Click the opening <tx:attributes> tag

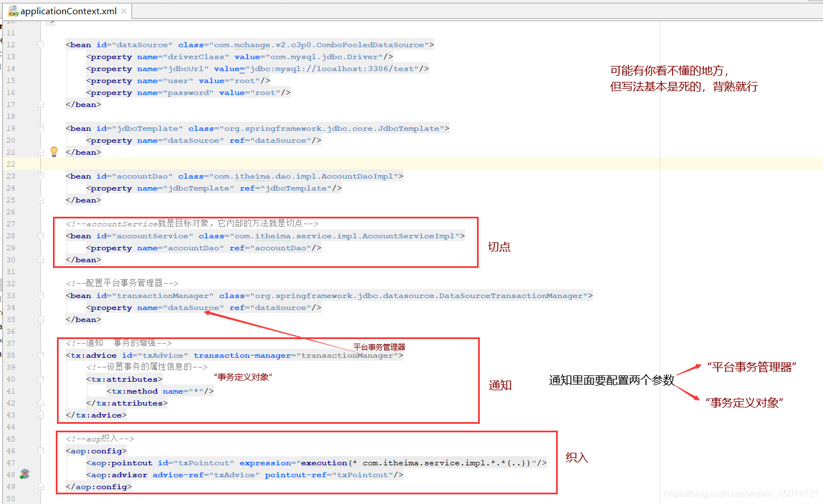point(124,379)
